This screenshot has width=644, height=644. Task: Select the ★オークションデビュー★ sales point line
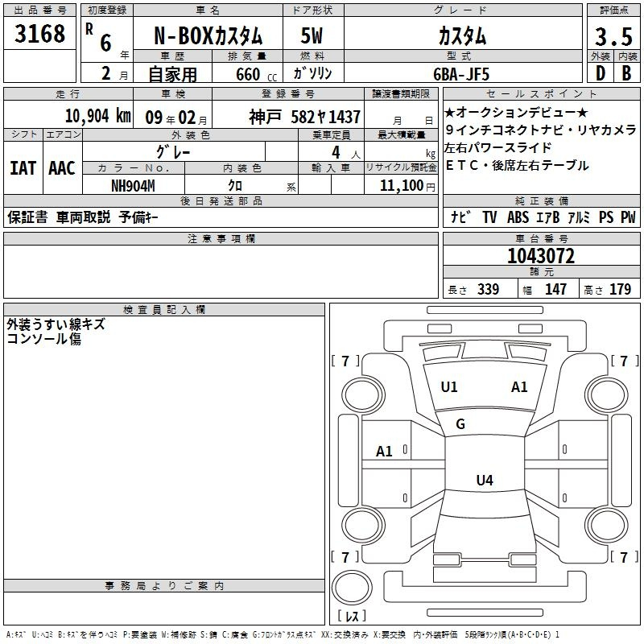(516, 112)
